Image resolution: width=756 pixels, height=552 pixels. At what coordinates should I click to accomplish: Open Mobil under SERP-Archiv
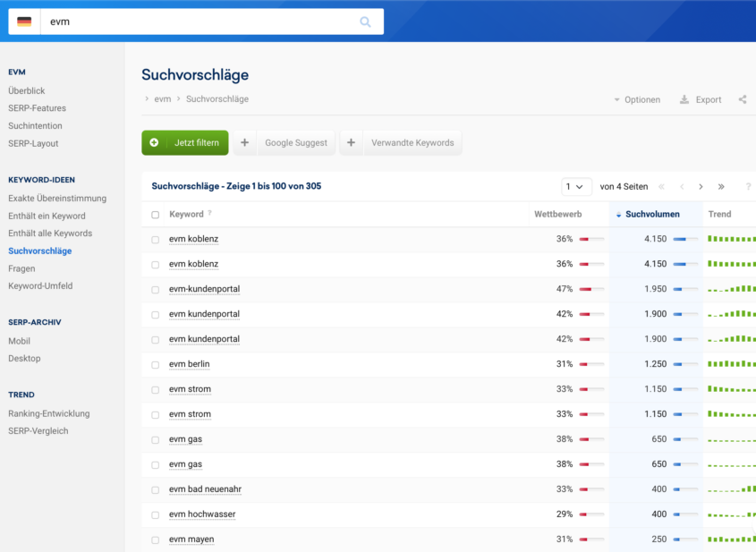click(20, 341)
